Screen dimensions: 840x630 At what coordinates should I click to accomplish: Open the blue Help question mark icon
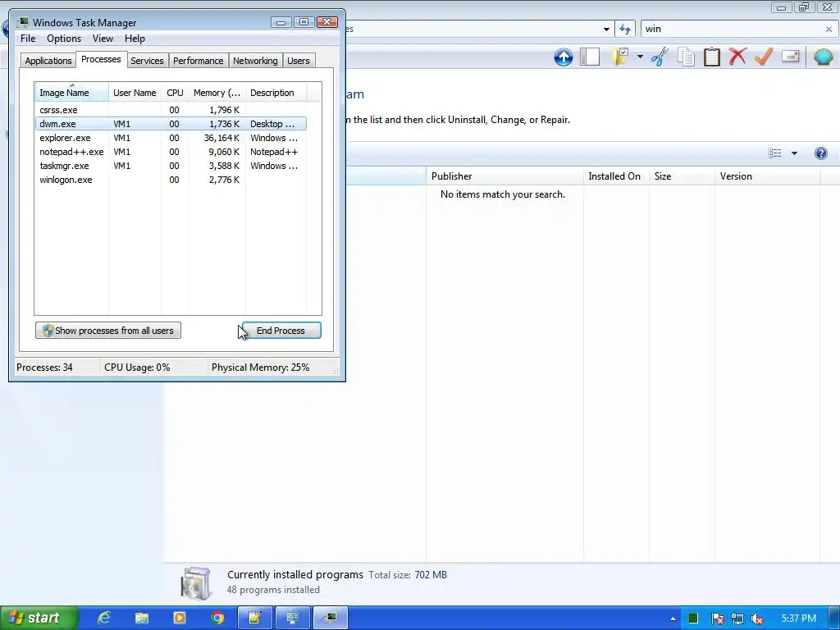820,153
